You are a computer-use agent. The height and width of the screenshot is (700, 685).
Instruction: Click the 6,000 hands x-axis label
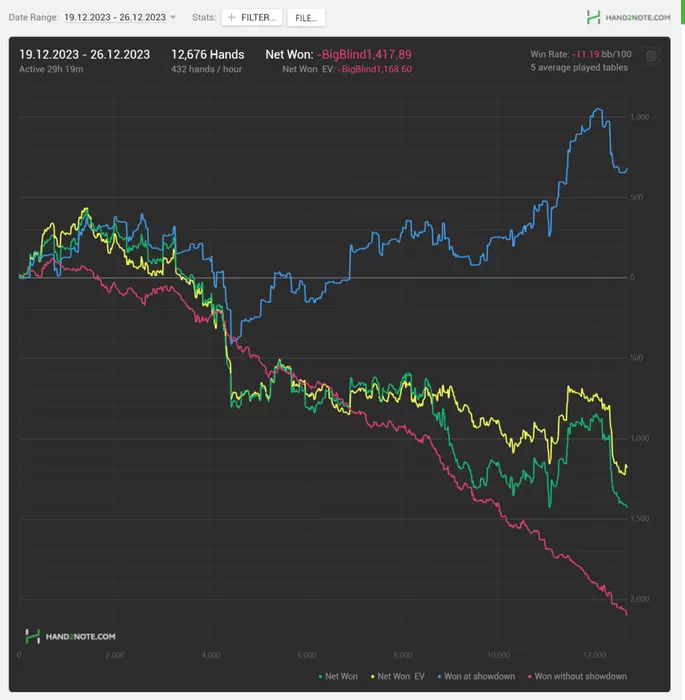click(x=306, y=655)
